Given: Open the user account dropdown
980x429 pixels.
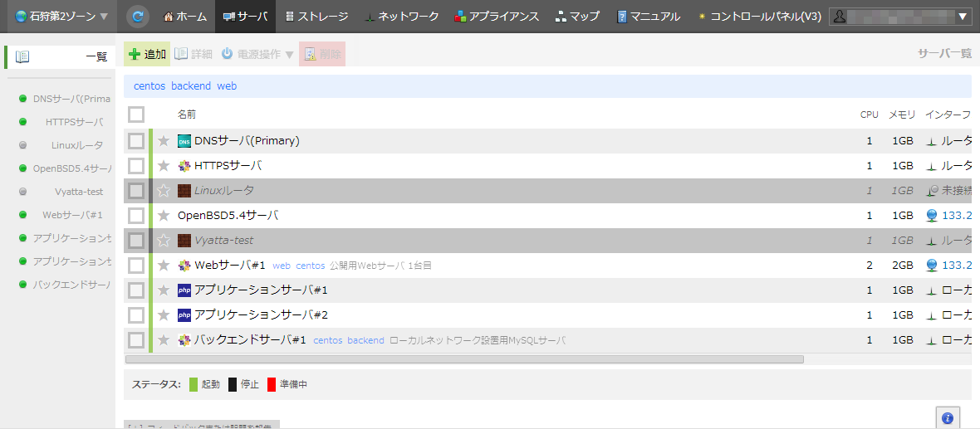Looking at the screenshot, I should pos(900,17).
